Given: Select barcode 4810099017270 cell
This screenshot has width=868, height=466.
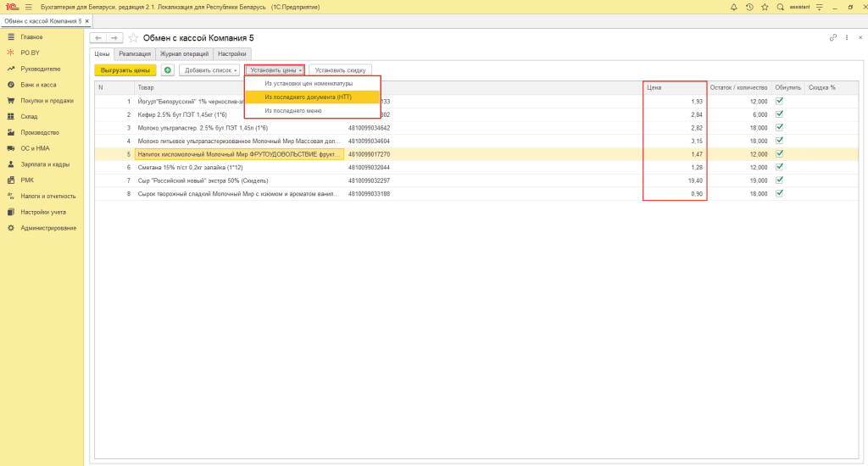Looking at the screenshot, I should coord(369,154).
